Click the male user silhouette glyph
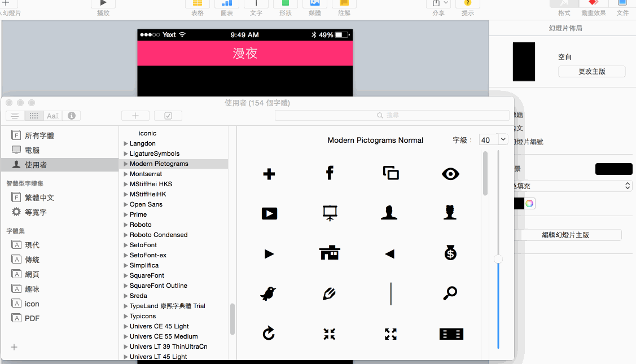636x364 pixels. click(x=389, y=213)
